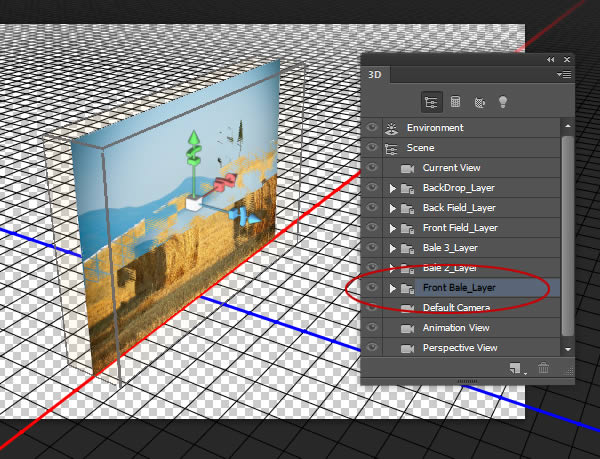Select the Default Camera row

point(471,308)
